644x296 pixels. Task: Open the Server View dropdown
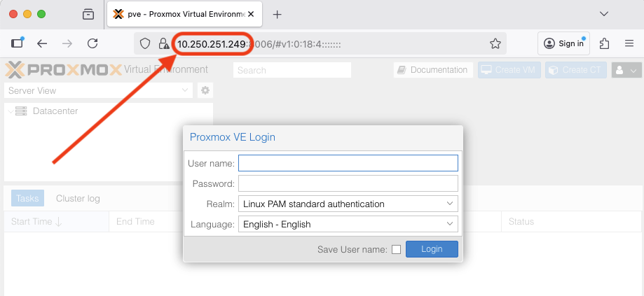click(x=98, y=90)
